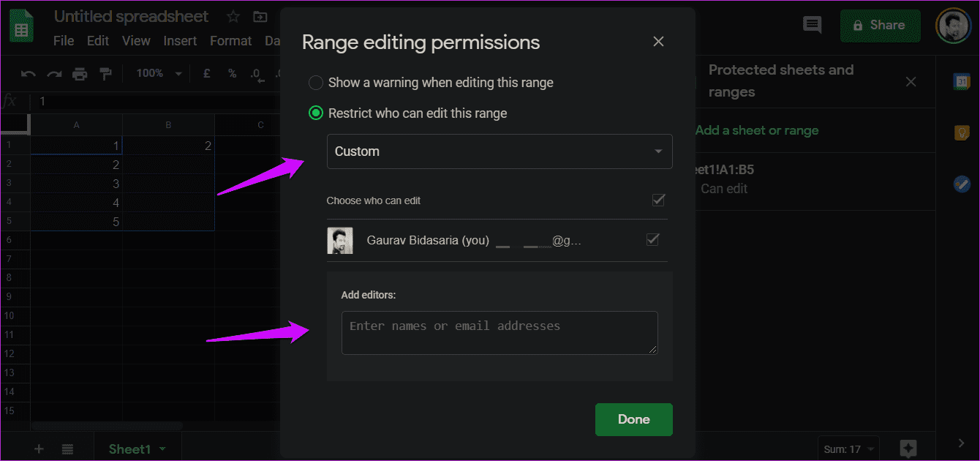Print the spreadsheet
The height and width of the screenshot is (461, 980).
tap(80, 73)
